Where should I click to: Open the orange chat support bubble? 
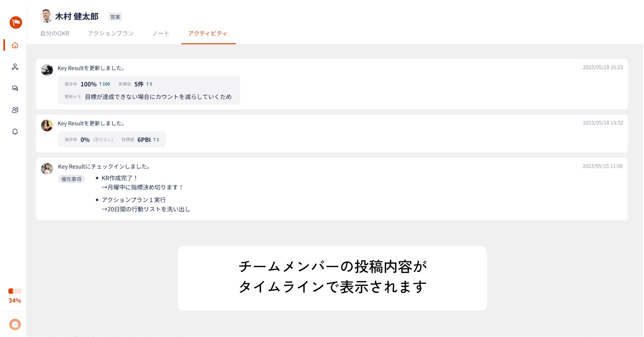15,324
